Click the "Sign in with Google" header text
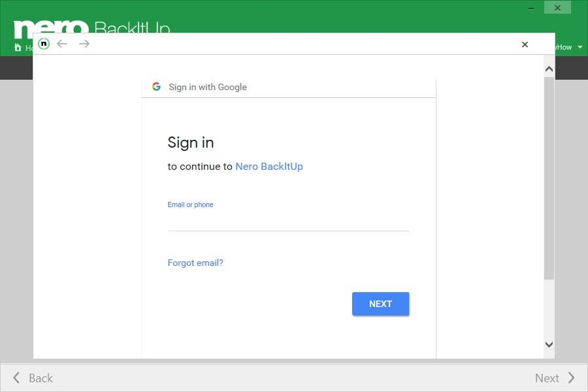Screen dimensions: 588x392 (208, 87)
